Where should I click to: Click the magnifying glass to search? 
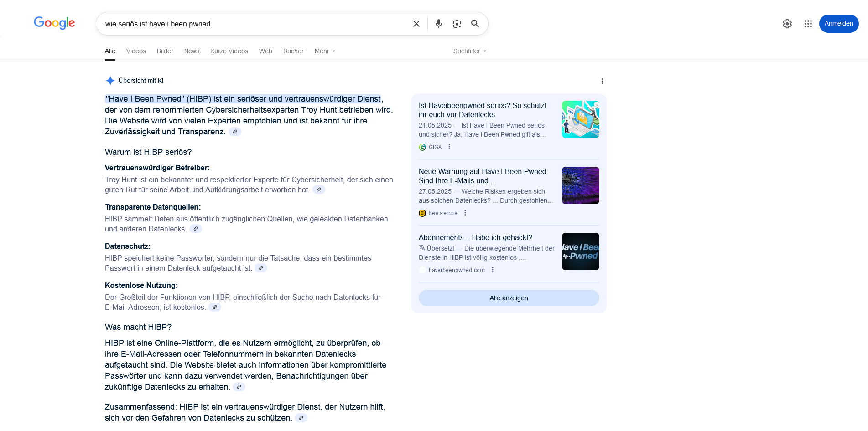(x=475, y=24)
